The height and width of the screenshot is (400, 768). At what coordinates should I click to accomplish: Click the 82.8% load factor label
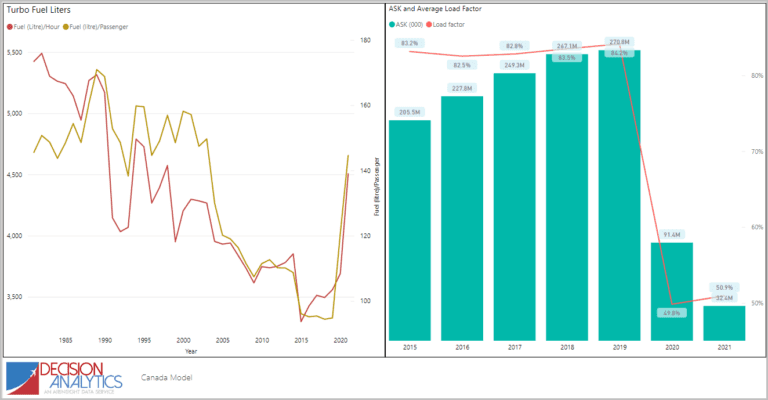(514, 46)
